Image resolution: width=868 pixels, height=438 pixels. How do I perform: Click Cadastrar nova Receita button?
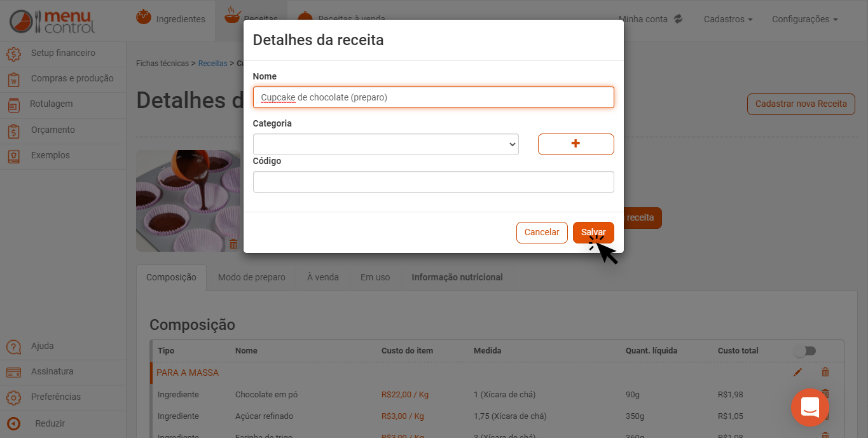(801, 104)
